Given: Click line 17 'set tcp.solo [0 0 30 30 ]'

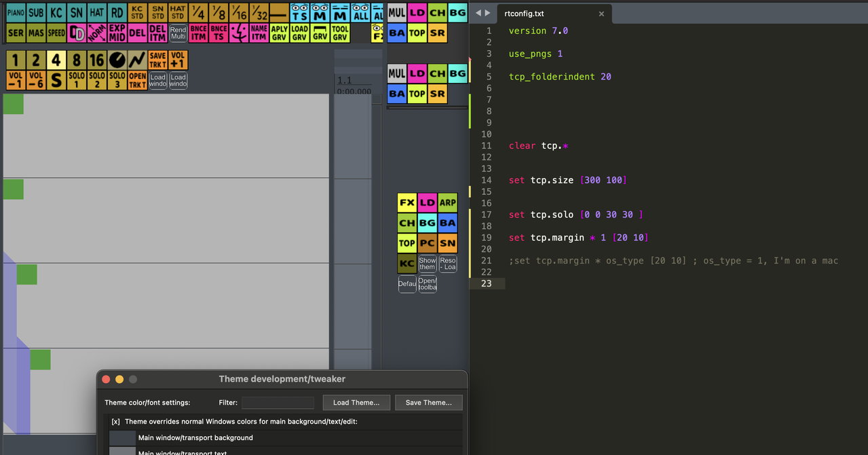Looking at the screenshot, I should (575, 215).
